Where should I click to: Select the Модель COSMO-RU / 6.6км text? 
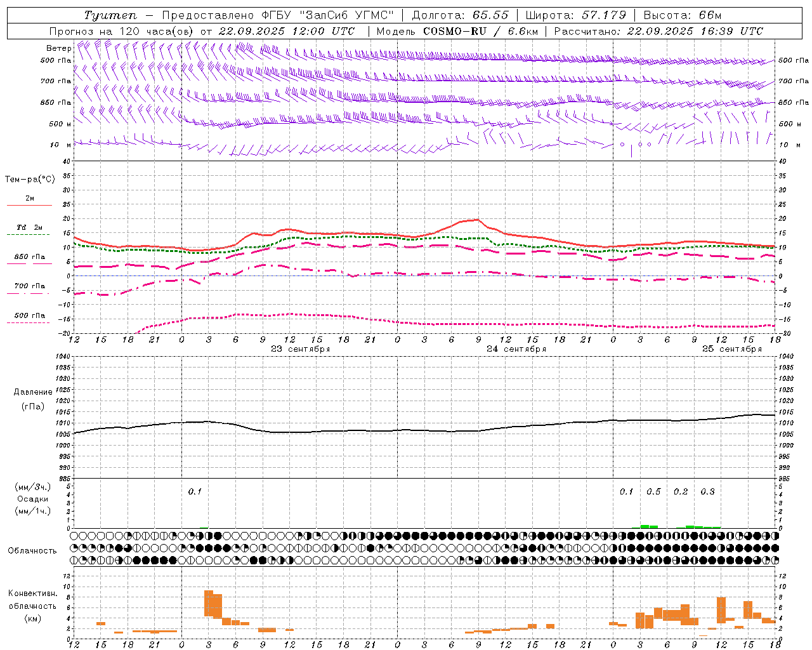(x=457, y=31)
